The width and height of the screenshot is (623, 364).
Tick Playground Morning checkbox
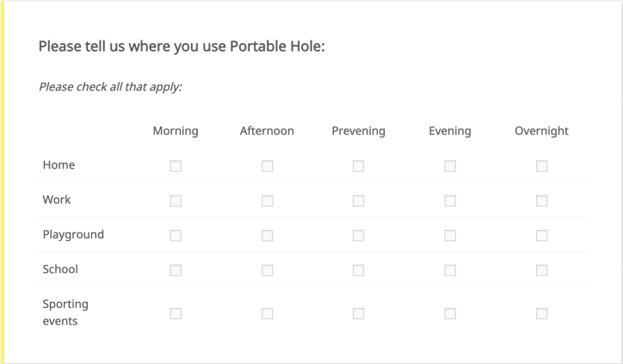[x=176, y=236]
